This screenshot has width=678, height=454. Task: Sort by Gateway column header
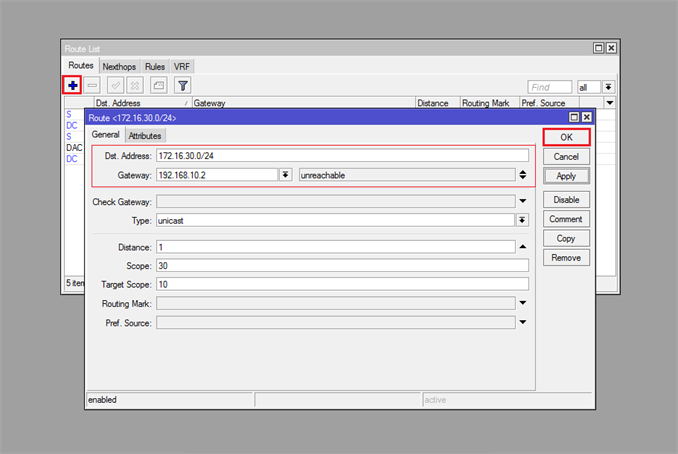[303, 103]
